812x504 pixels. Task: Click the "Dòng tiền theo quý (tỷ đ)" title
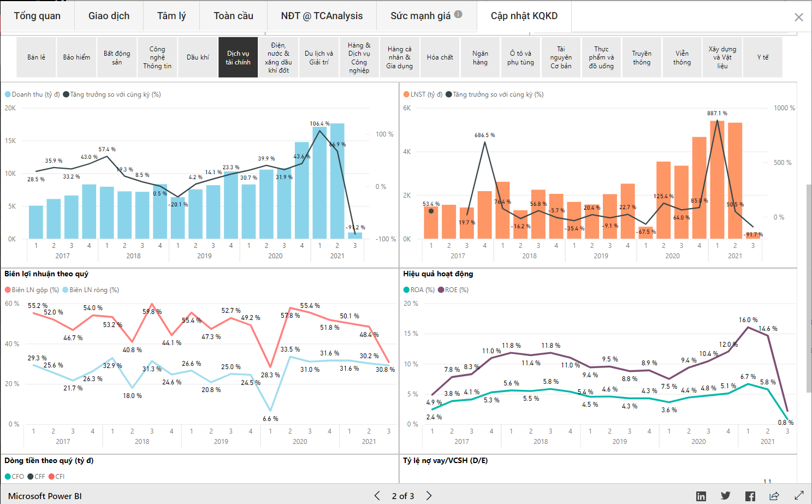point(49,460)
